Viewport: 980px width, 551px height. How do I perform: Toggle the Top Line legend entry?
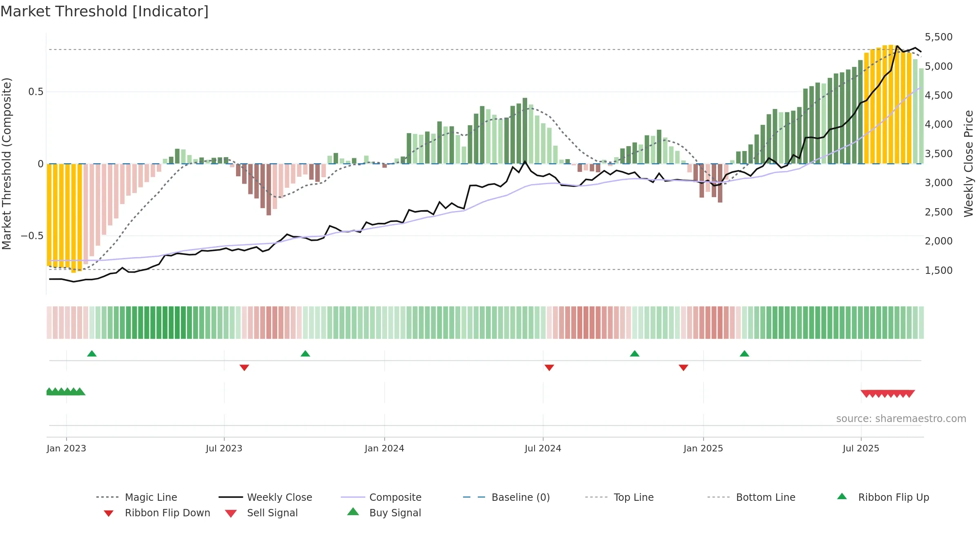(x=619, y=497)
